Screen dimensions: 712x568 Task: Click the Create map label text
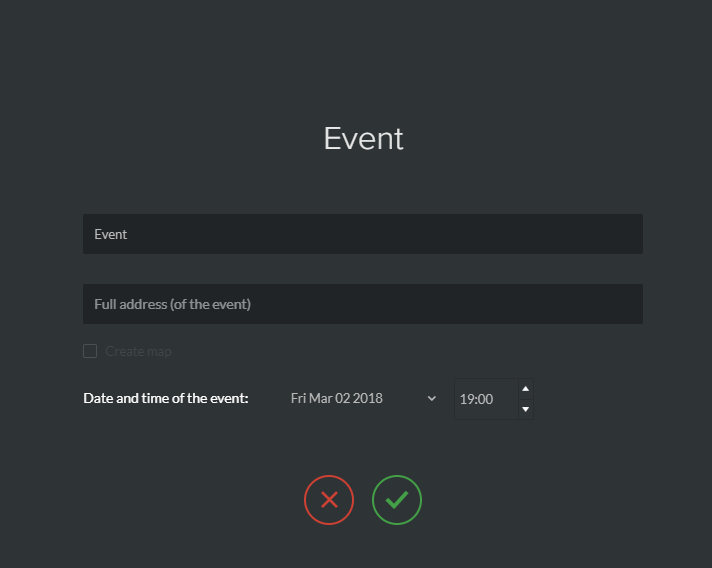(x=138, y=351)
